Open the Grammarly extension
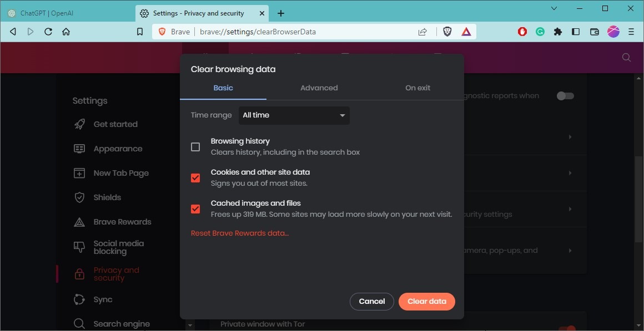Screen dimensions: 644x331 coord(540,32)
